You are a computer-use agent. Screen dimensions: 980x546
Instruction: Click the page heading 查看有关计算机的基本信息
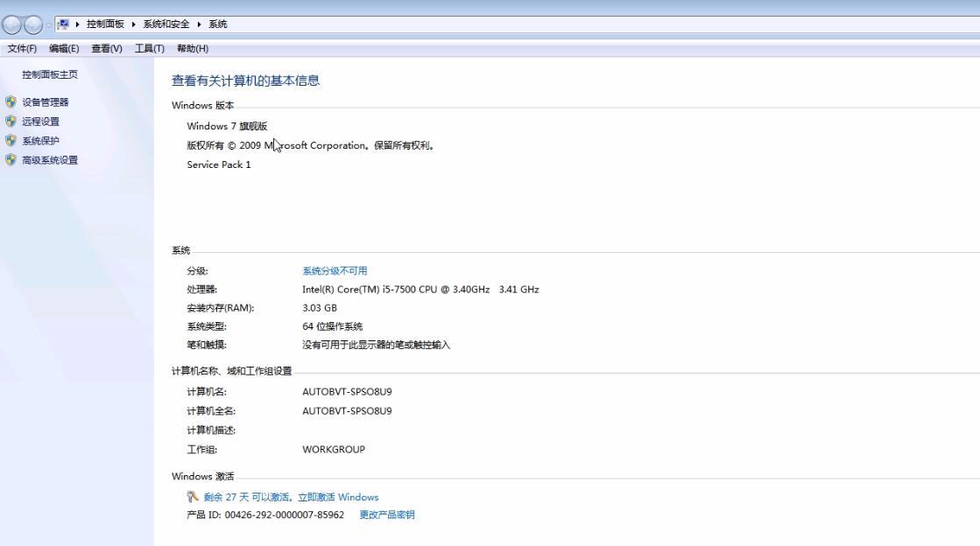[245, 80]
